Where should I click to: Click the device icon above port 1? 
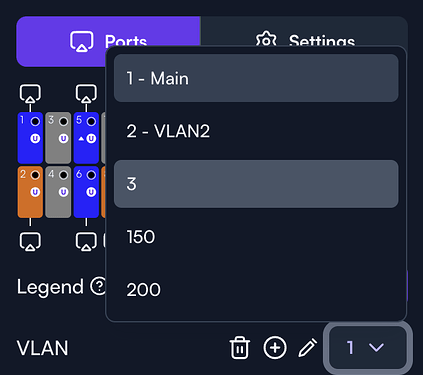[30, 93]
